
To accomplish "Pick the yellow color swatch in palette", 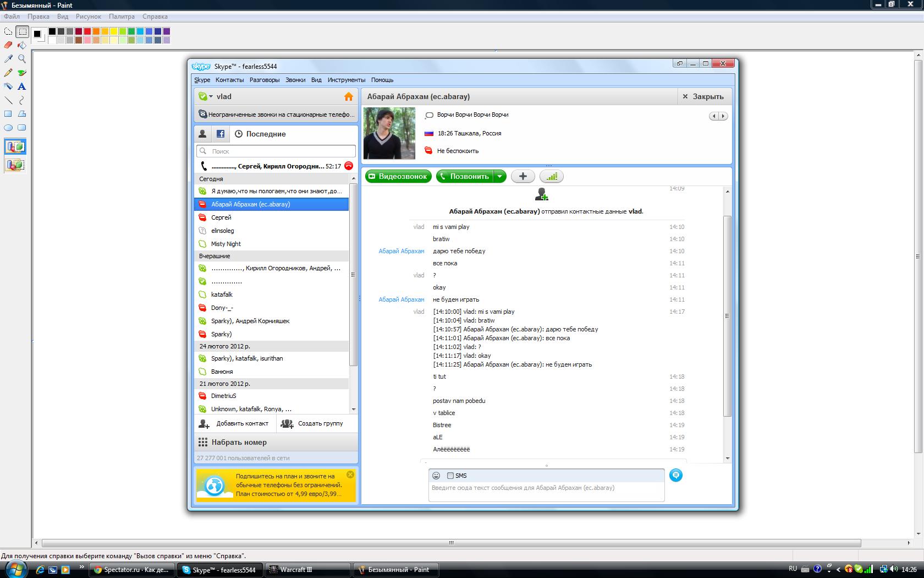I will (x=114, y=31).
